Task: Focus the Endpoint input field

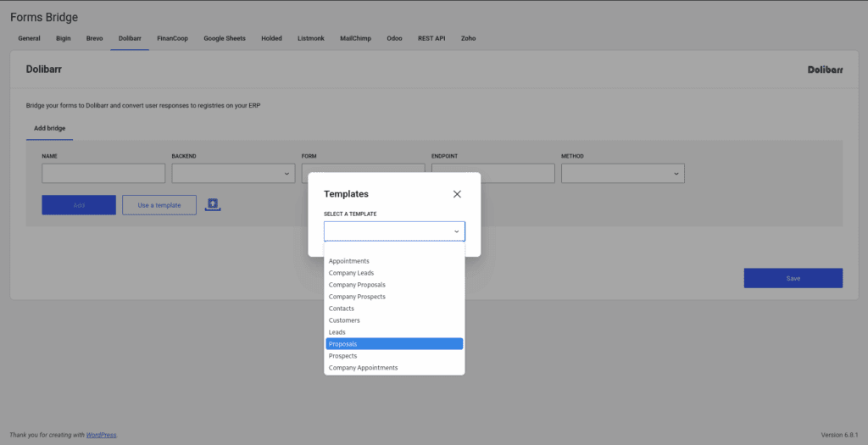Action: (492, 173)
